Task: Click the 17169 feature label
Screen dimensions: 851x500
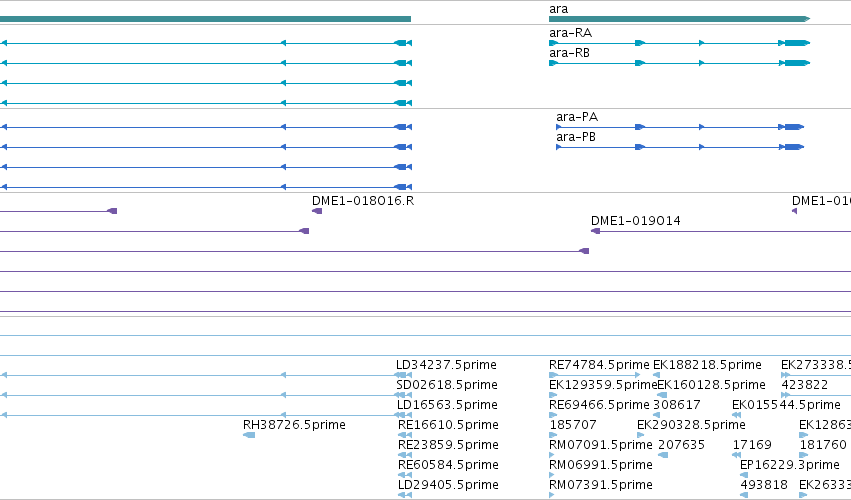Action: coord(752,445)
